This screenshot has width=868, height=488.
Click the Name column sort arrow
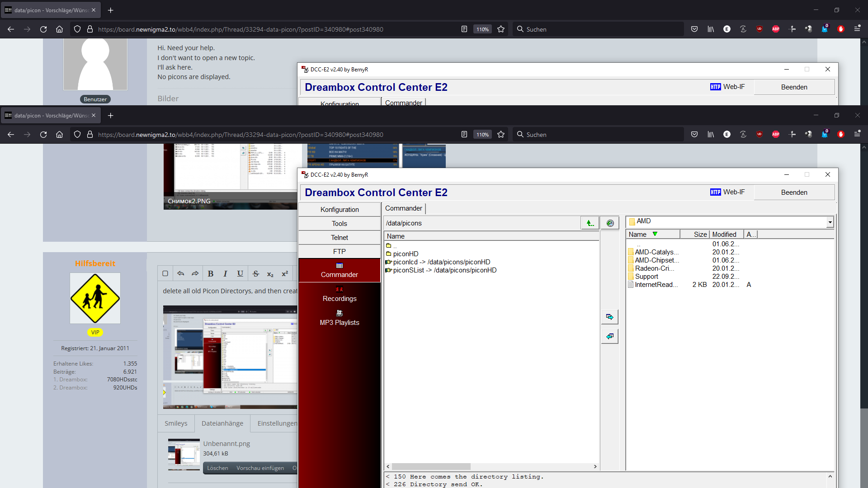click(655, 234)
